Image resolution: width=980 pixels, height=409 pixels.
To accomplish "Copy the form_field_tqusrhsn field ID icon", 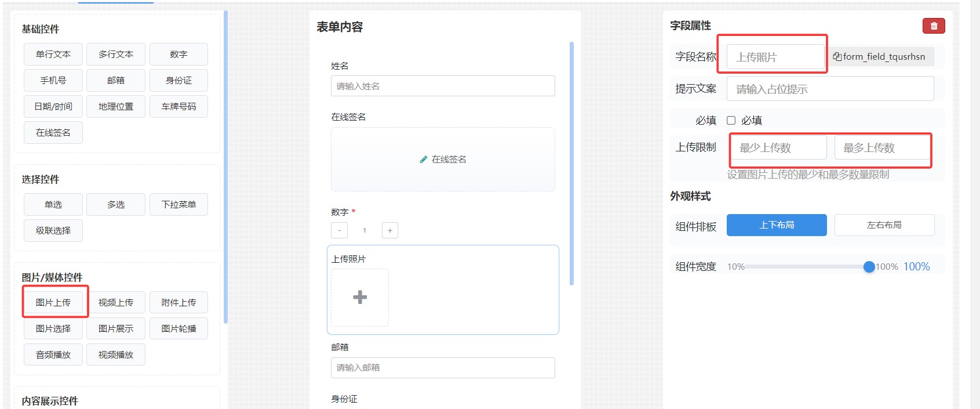I will [x=837, y=56].
